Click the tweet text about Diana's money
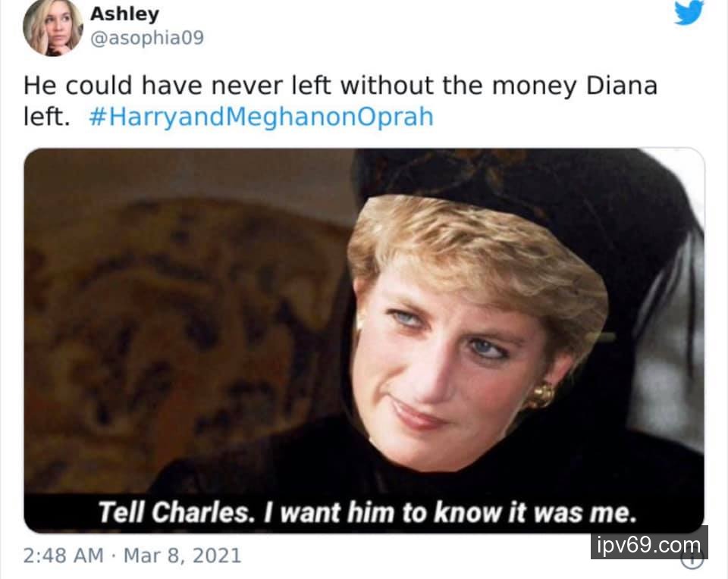The image size is (728, 579). (340, 101)
